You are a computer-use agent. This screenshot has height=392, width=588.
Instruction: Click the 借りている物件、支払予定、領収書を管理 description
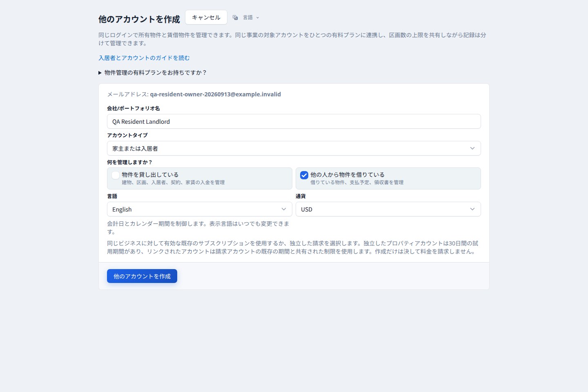(357, 183)
